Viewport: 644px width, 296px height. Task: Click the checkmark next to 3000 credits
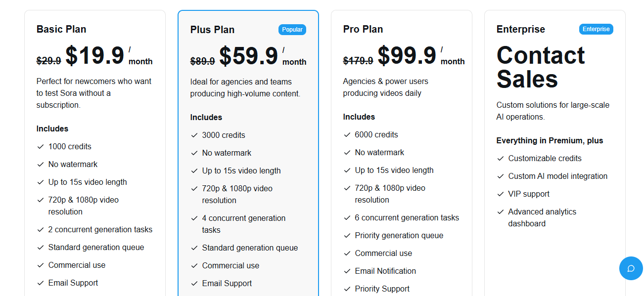point(194,135)
